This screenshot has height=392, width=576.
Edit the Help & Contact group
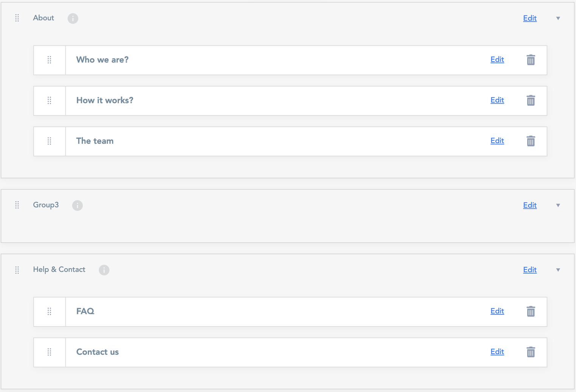[x=529, y=270]
